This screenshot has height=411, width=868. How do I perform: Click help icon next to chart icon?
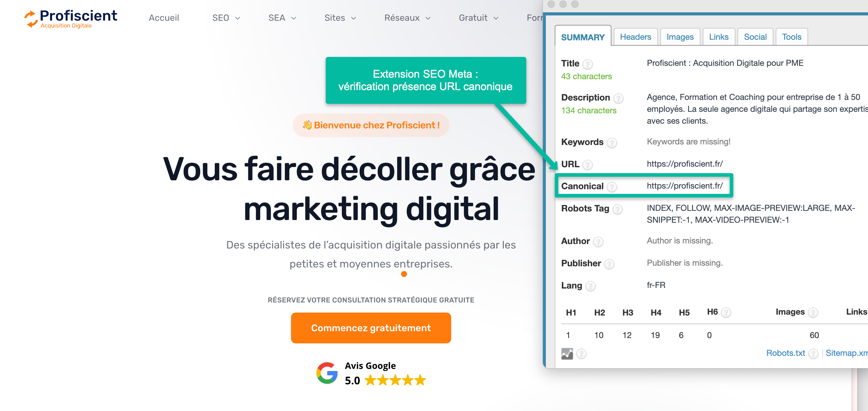[581, 354]
